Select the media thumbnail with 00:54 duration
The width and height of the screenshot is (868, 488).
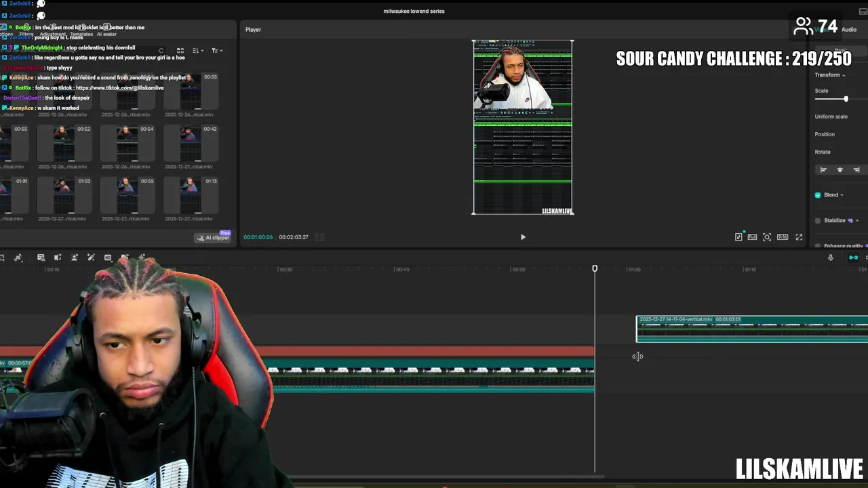tap(127, 142)
